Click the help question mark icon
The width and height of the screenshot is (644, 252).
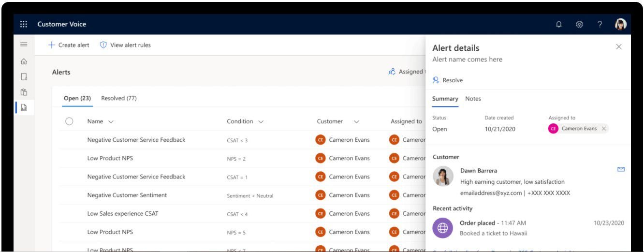pyautogui.click(x=600, y=24)
